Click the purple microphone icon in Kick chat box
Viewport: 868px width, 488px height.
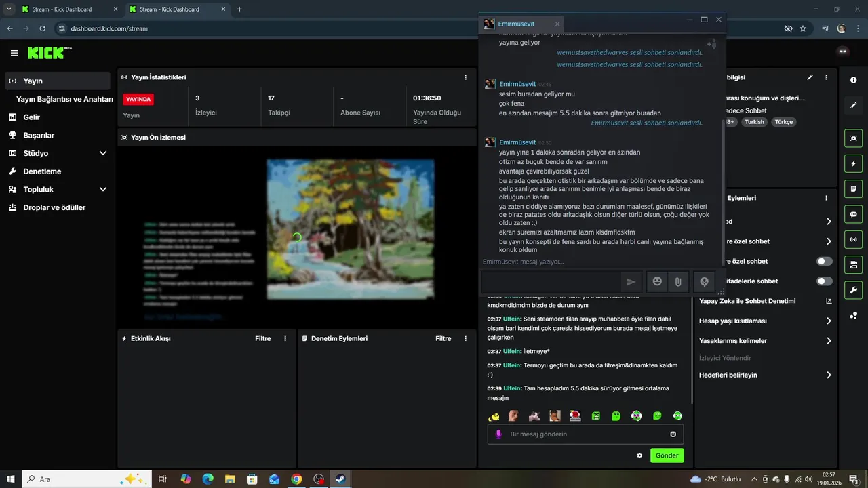click(498, 434)
